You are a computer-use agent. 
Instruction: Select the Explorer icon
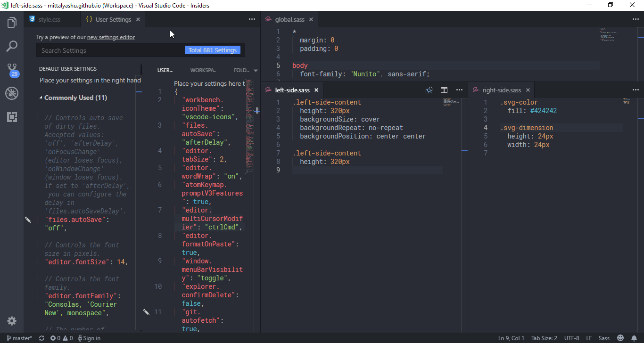click(12, 22)
